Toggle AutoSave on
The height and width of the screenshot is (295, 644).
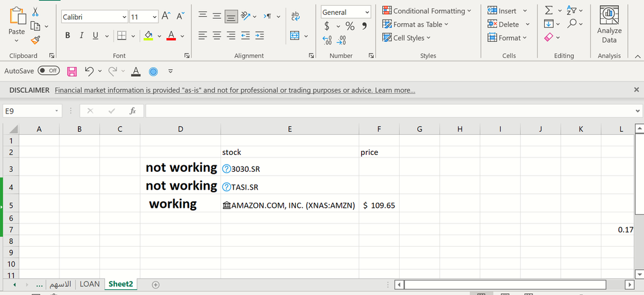pos(49,71)
